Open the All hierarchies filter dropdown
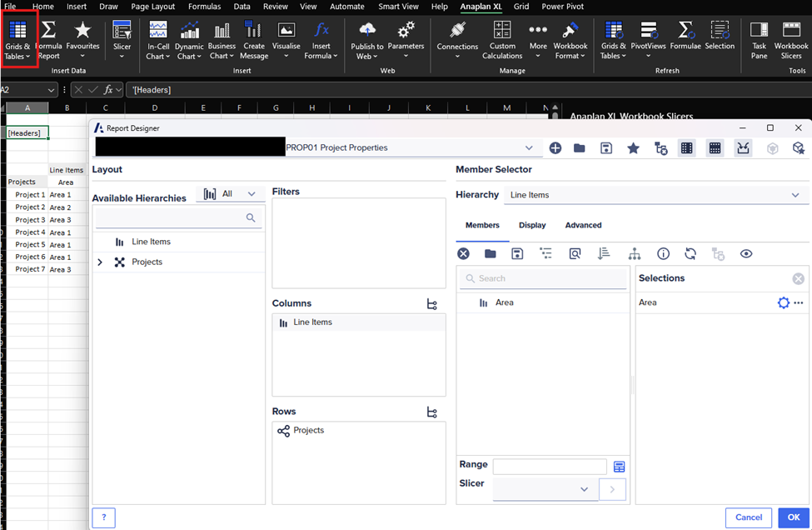 tap(231, 193)
